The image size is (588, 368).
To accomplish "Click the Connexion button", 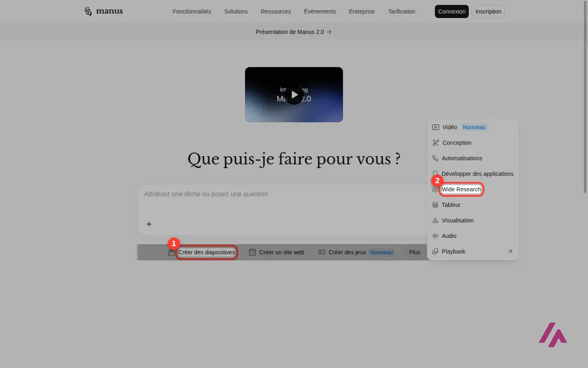I will (x=452, y=11).
